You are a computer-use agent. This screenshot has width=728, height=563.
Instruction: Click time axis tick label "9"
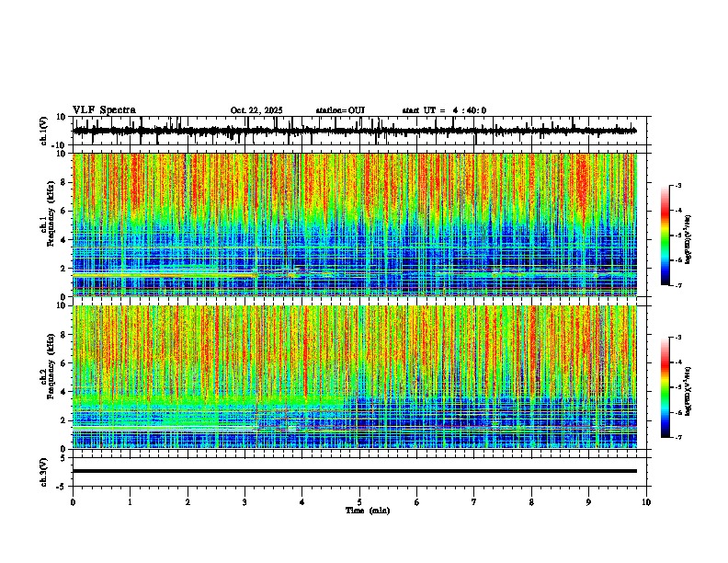[588, 502]
